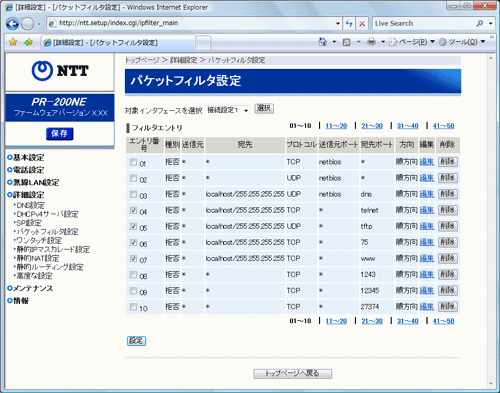Select the packet filter settings browser tab
The image size is (500, 393).
coord(118,43)
